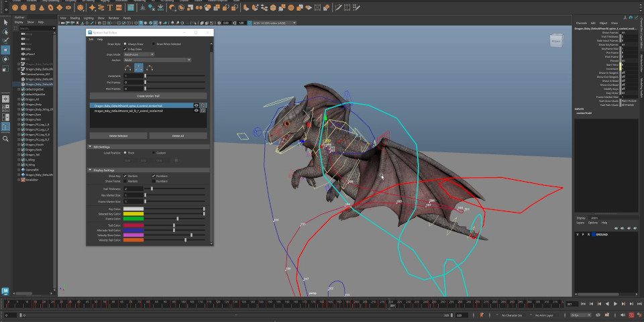The width and height of the screenshot is (644, 322).
Task: Activate the Rotate tool in toolbox
Action: point(5,60)
